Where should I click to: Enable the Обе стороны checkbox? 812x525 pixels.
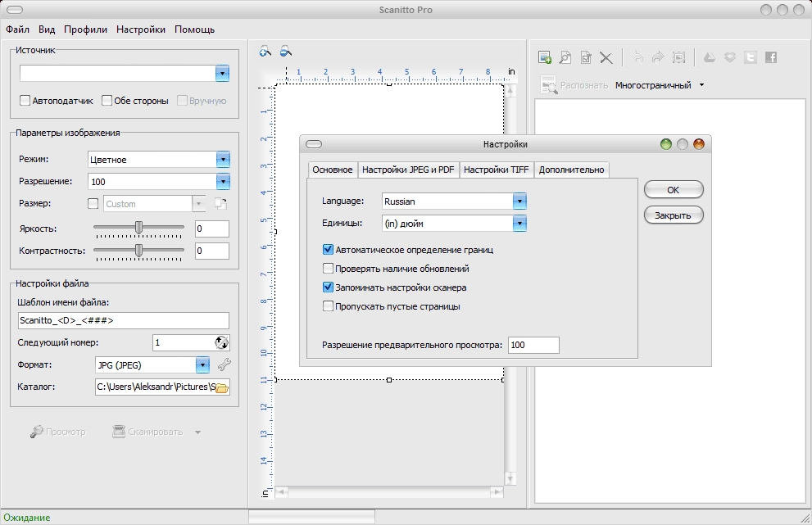[x=107, y=101]
